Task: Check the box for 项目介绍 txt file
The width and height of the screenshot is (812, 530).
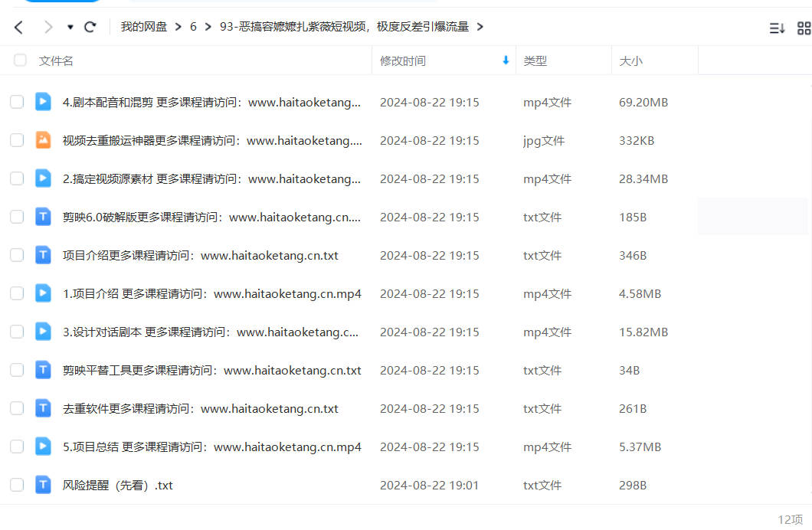Action: coord(17,255)
